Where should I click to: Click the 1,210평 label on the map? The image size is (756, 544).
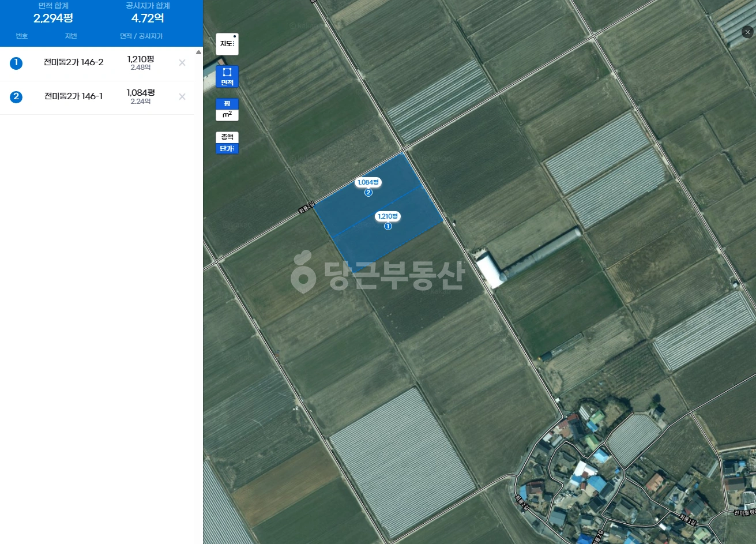click(388, 216)
